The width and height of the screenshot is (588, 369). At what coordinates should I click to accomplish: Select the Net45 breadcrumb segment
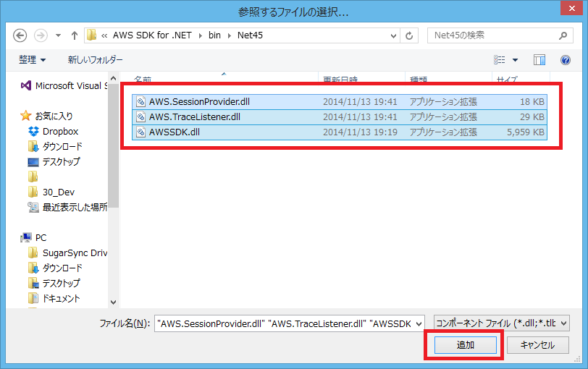pos(250,35)
